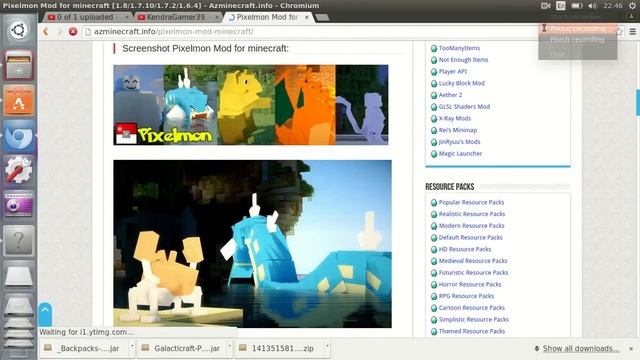Open the system power cog menu
The height and width of the screenshot is (360, 640).
tap(632, 6)
